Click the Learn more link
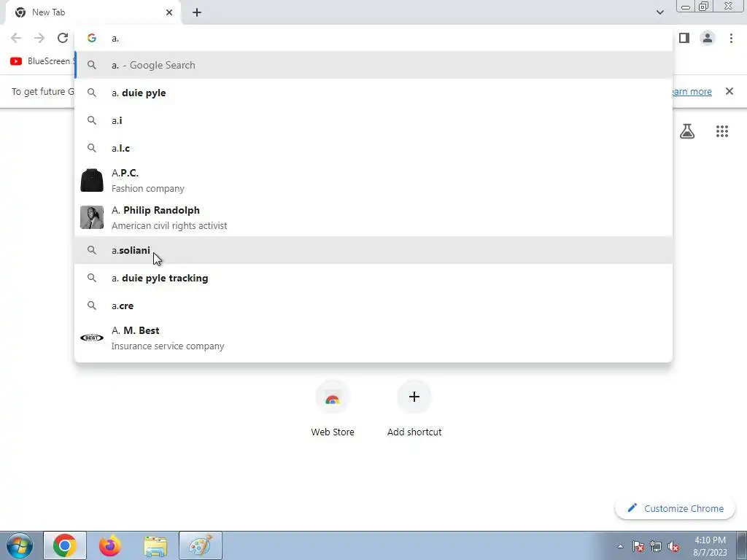The image size is (747, 560). tap(692, 91)
